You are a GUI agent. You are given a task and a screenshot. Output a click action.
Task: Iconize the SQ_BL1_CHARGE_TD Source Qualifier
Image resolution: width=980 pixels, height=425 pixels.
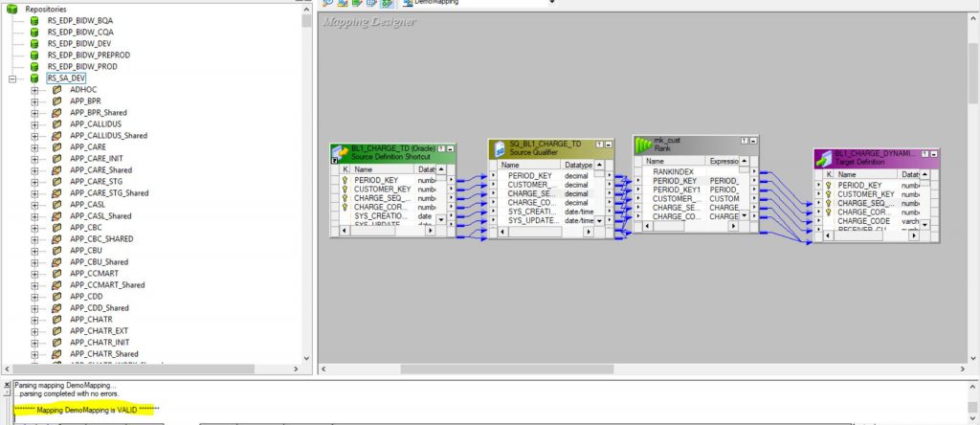click(x=608, y=144)
